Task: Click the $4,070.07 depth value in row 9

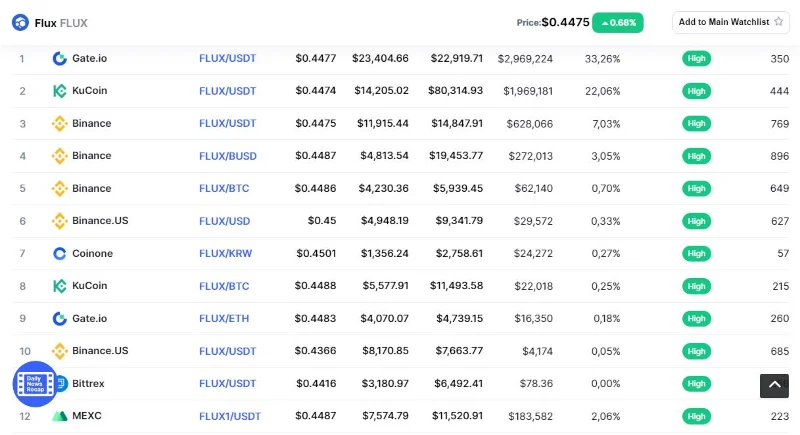Action: (384, 319)
